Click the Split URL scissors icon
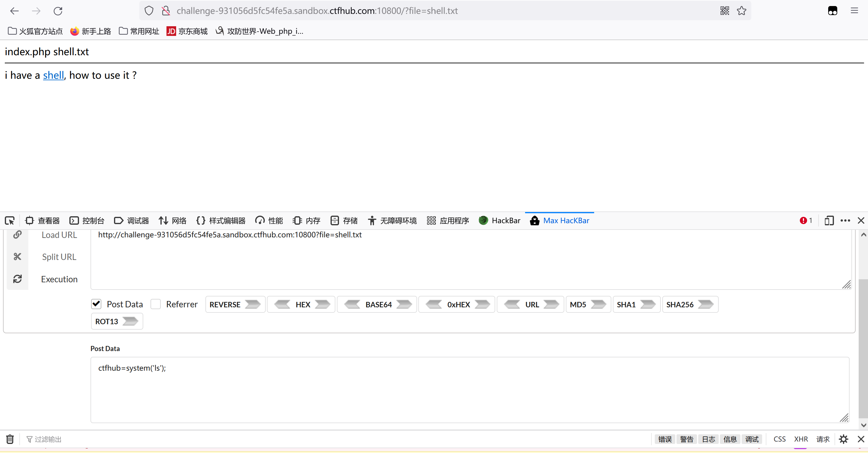The height and width of the screenshot is (453, 868). [x=17, y=257]
